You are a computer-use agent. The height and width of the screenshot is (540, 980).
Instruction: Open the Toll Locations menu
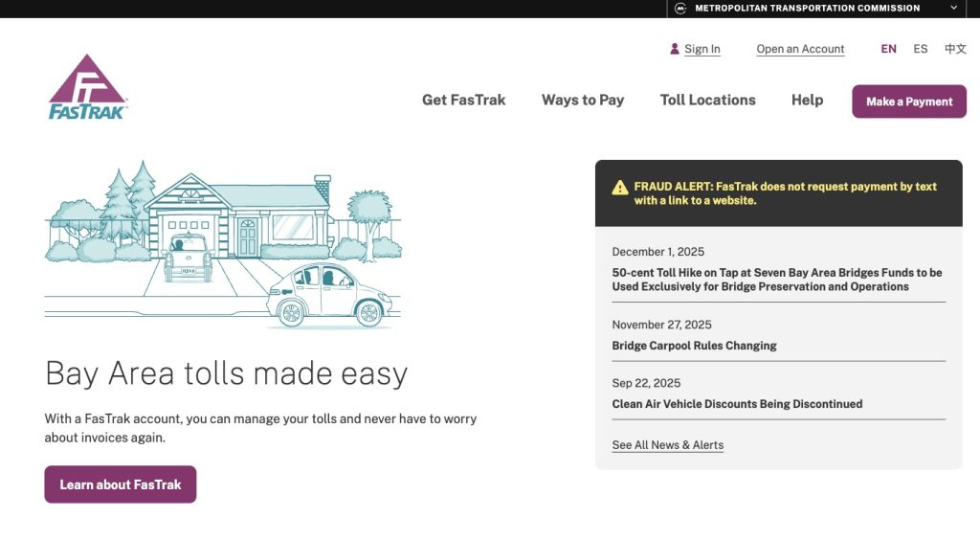pos(707,100)
